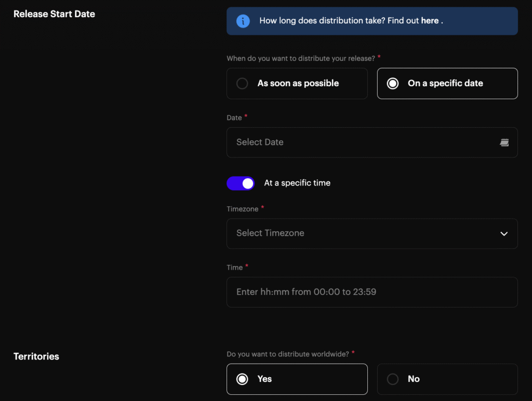Screen dimensions: 532x401
Task: Click the "Release Start Date" section heading
Action: click(x=54, y=14)
